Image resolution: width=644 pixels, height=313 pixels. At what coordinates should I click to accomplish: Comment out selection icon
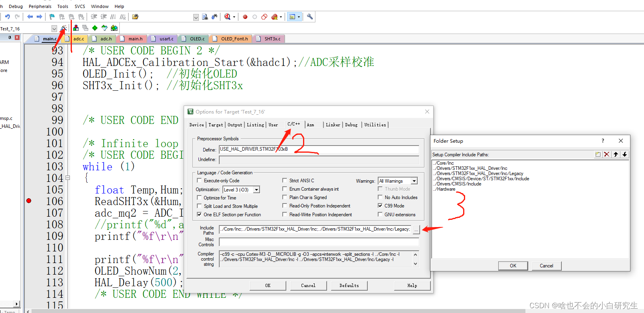coord(113,17)
